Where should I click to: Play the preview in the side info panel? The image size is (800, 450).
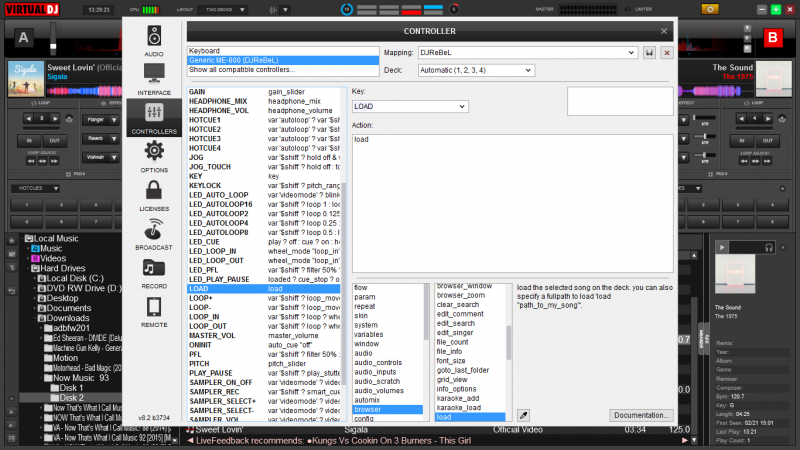[722, 248]
